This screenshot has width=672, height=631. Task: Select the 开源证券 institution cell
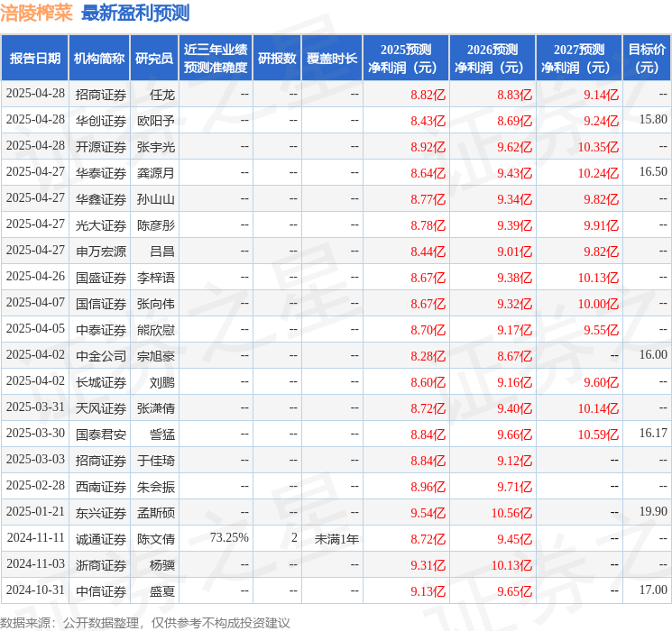101,147
